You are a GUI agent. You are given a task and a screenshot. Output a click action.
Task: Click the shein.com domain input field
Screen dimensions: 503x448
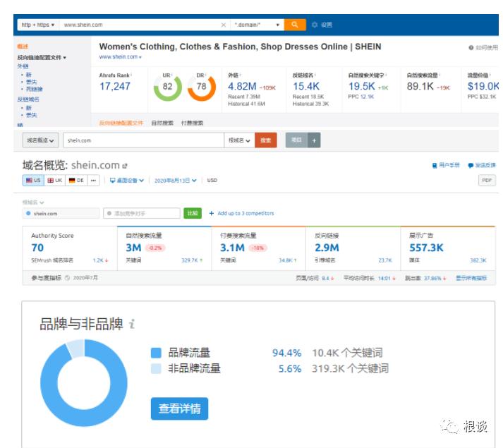pos(143,140)
